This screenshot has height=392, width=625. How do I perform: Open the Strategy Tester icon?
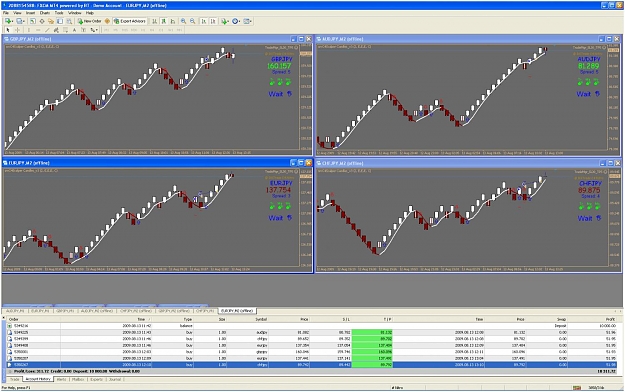coord(69,21)
